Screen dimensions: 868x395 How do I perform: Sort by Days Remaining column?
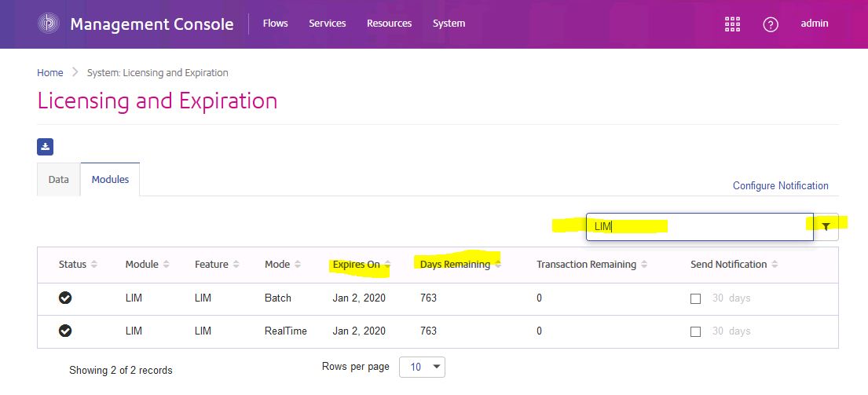(498, 265)
